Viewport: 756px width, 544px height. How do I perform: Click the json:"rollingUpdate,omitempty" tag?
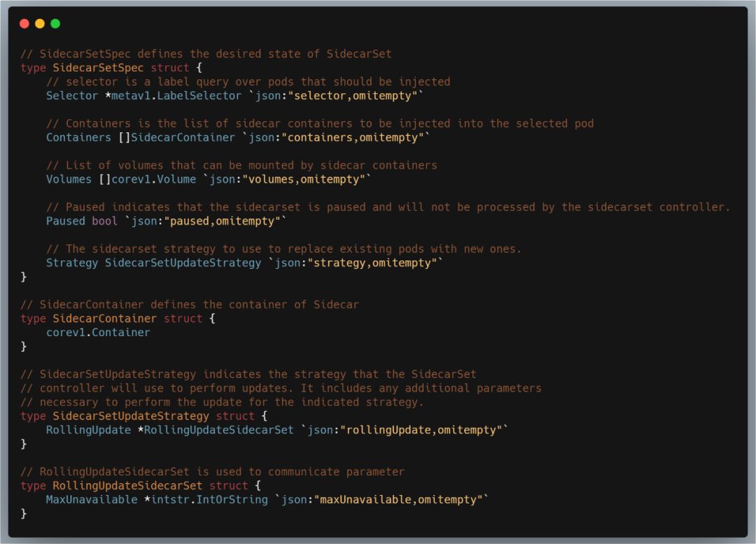click(x=405, y=431)
